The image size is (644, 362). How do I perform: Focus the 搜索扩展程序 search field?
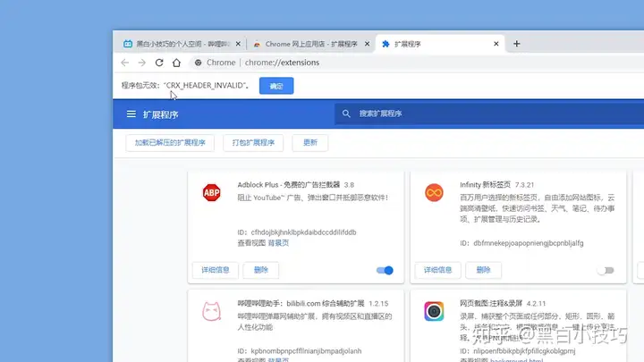coord(488,114)
